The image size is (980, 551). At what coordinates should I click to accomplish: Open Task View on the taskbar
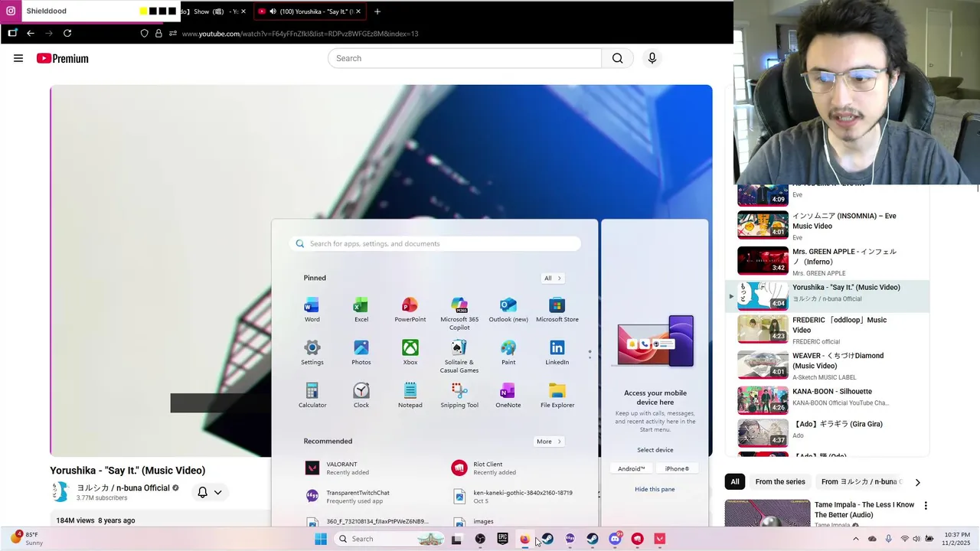[457, 539]
